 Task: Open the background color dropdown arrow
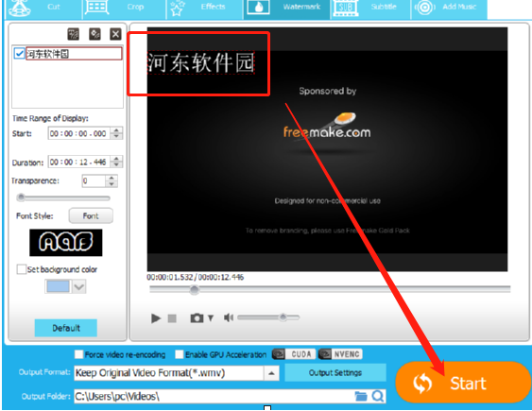pyautogui.click(x=79, y=287)
